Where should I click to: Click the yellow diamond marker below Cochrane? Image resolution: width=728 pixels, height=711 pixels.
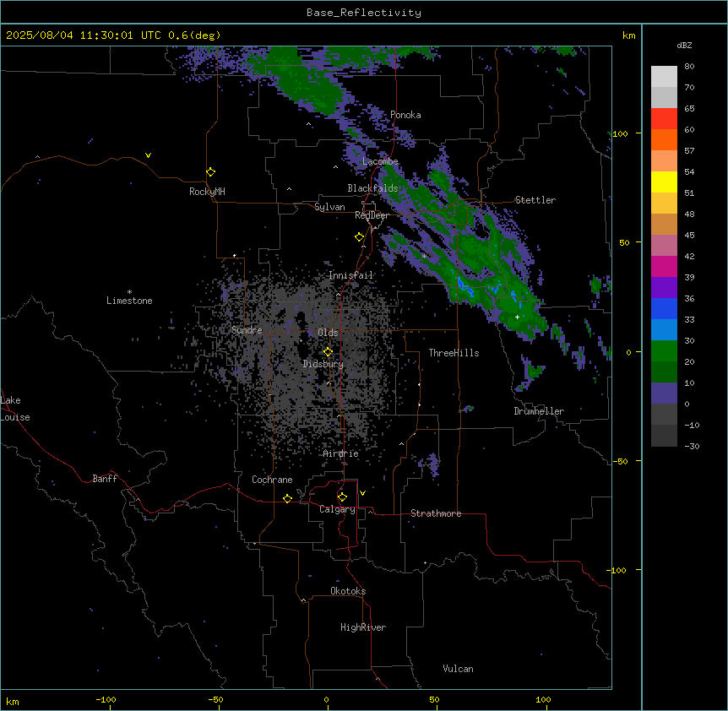point(288,498)
